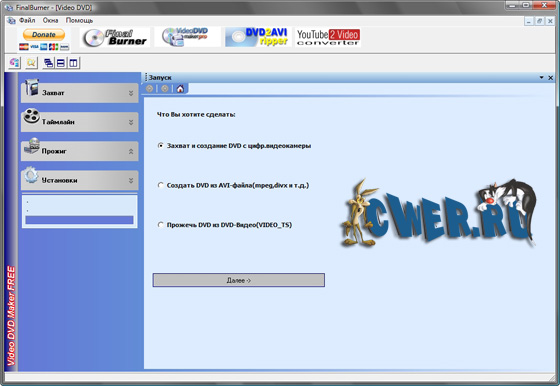
Task: Click the gear icon on Установки panel
Action: tap(31, 175)
